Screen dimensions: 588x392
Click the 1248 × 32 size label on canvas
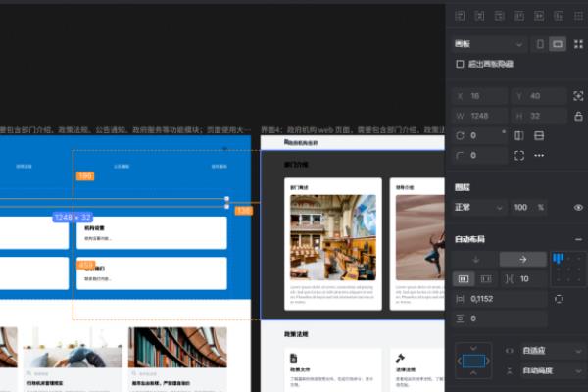73,218
